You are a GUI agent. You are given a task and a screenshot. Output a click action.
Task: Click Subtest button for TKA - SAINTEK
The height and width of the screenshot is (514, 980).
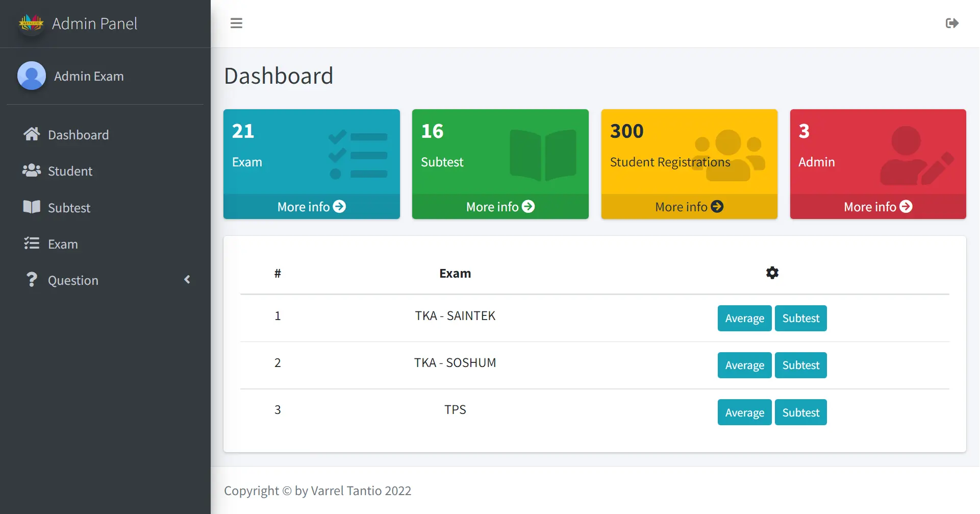[x=800, y=319]
